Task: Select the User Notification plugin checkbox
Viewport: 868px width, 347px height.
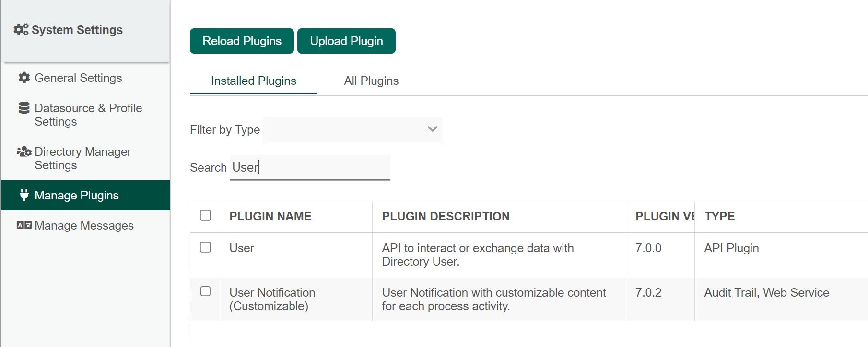Action: click(x=205, y=291)
